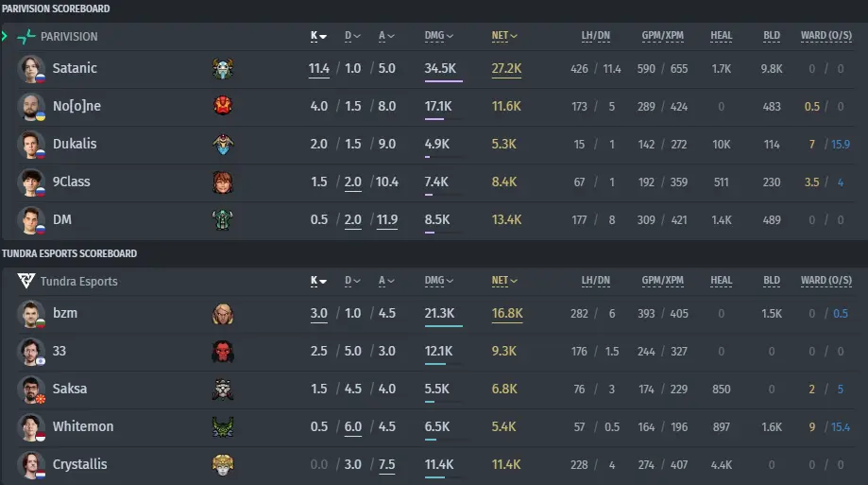Click Dukalis's hero icon
The image size is (868, 485).
(x=223, y=144)
